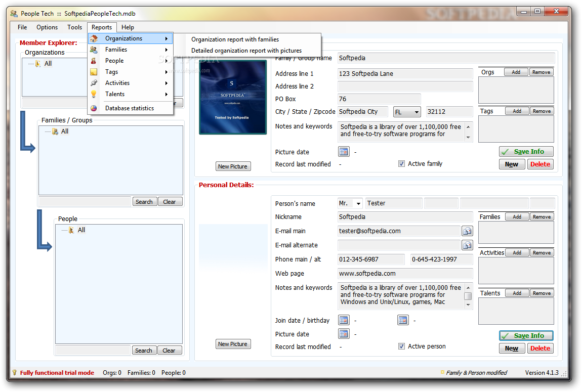Image resolution: width=582 pixels, height=392 pixels.
Task: Click Clear button in People panel
Action: pyautogui.click(x=169, y=351)
